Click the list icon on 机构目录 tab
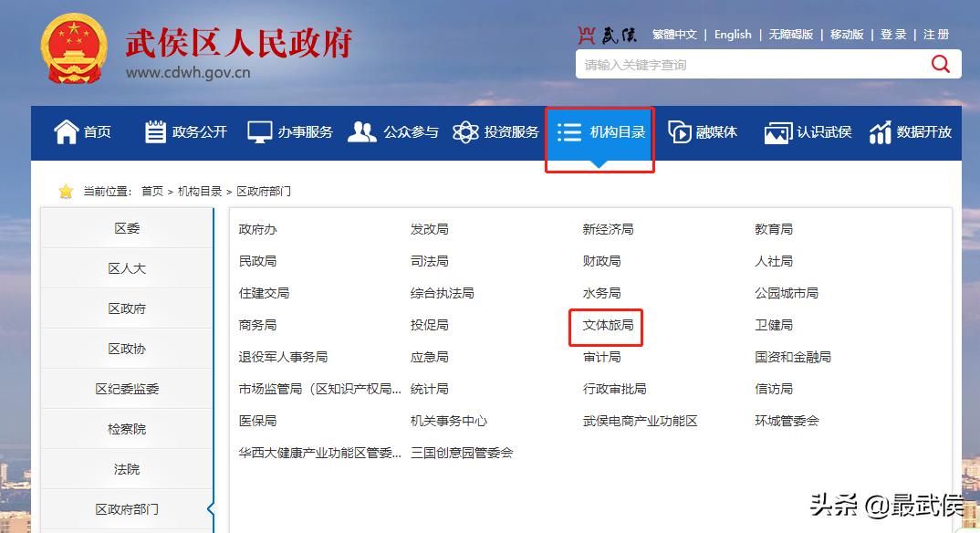The width and height of the screenshot is (980, 533). [x=568, y=131]
